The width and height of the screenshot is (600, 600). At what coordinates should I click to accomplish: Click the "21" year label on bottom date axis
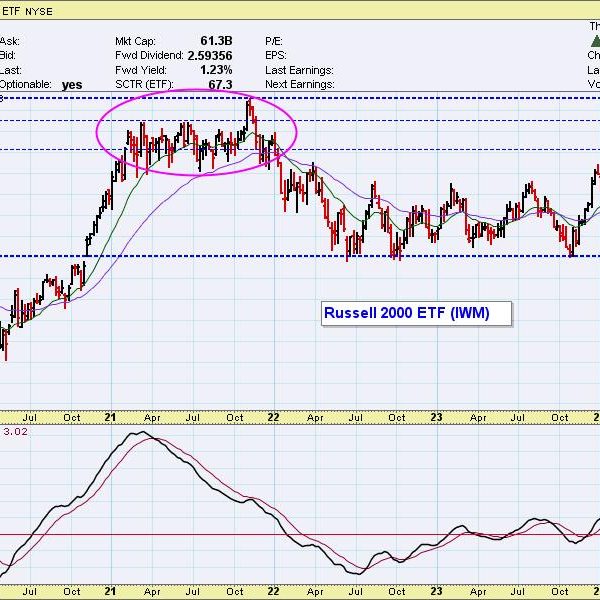point(110,591)
